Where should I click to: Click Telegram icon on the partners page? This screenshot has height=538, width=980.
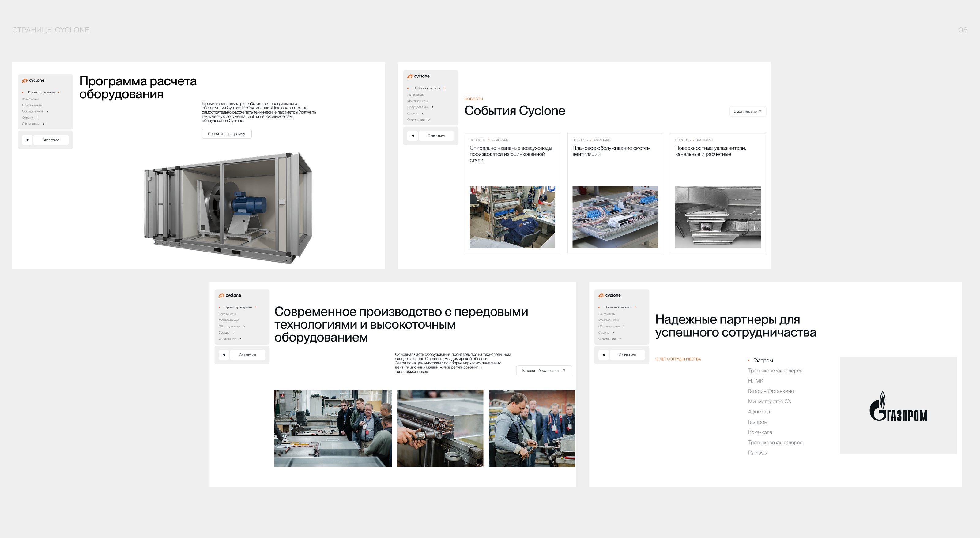tap(603, 355)
